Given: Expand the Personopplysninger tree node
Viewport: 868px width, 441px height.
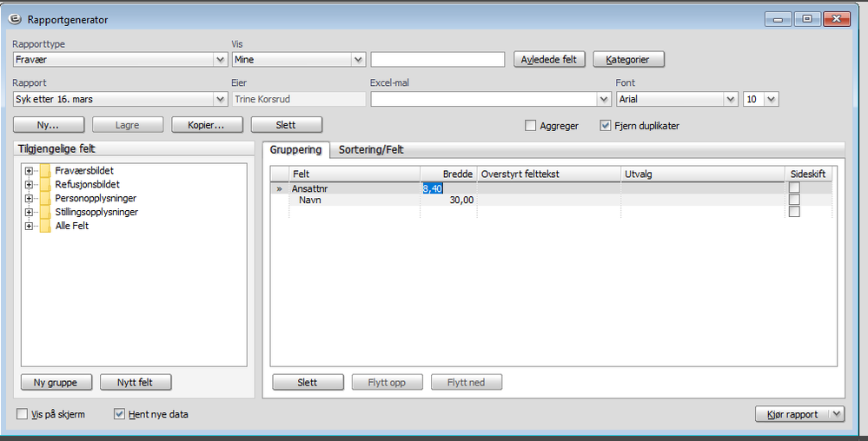Looking at the screenshot, I should [29, 199].
